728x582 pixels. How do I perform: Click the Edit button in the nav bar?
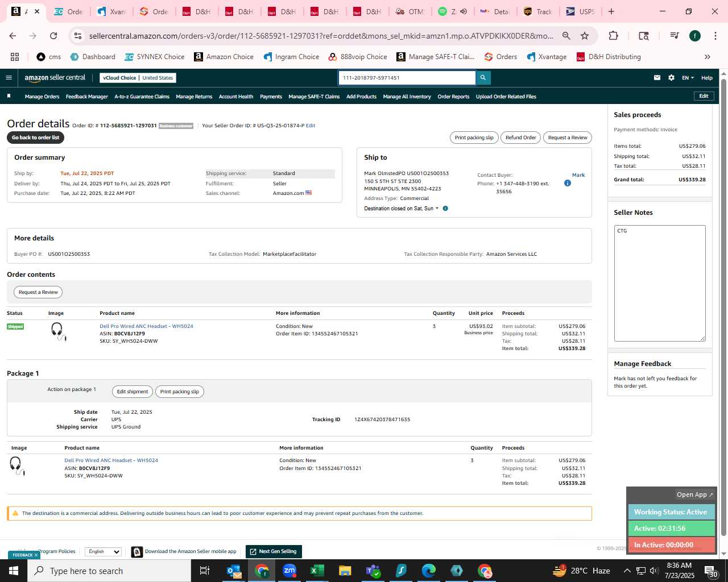(704, 96)
